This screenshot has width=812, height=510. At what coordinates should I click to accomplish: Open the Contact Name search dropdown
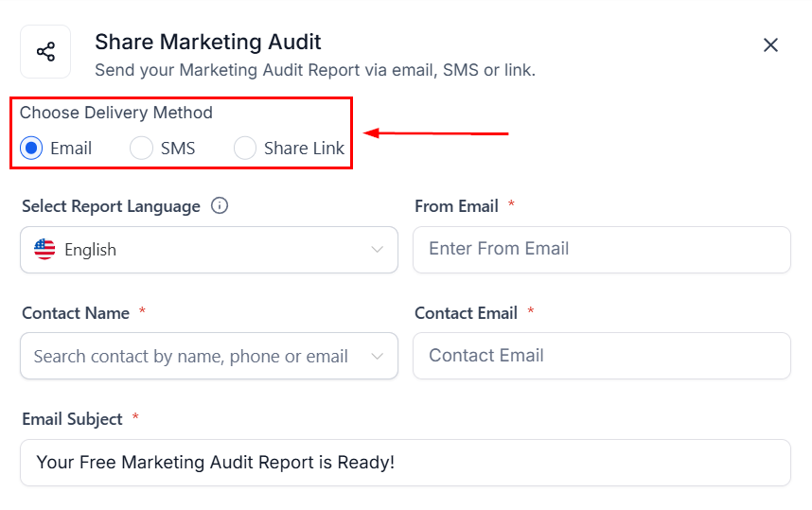pyautogui.click(x=209, y=356)
